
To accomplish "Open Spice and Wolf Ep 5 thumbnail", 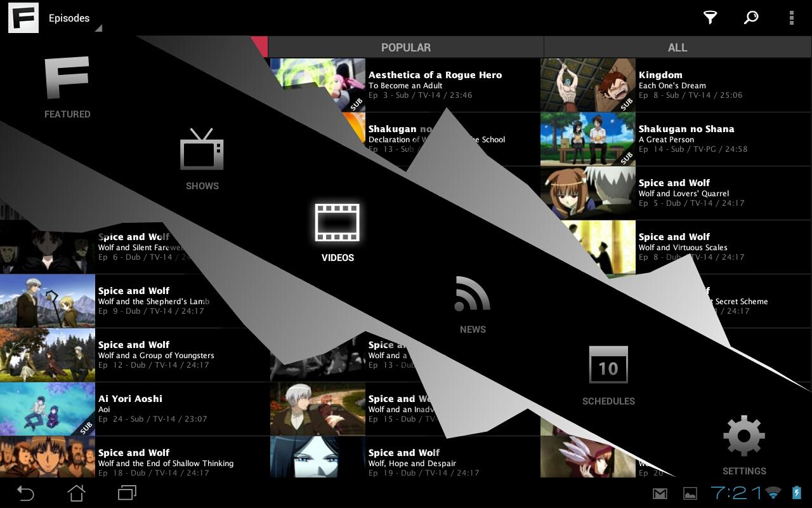I will [588, 193].
